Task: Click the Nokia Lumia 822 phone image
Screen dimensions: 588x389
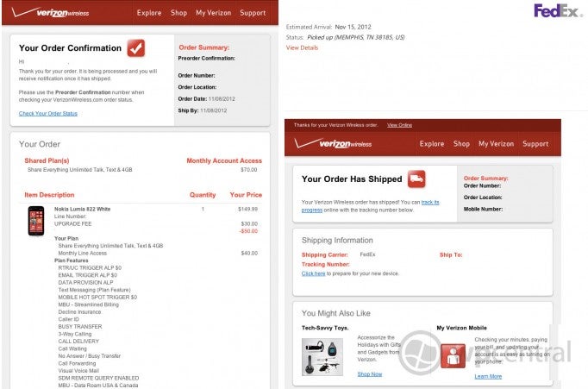Action: pyautogui.click(x=36, y=221)
